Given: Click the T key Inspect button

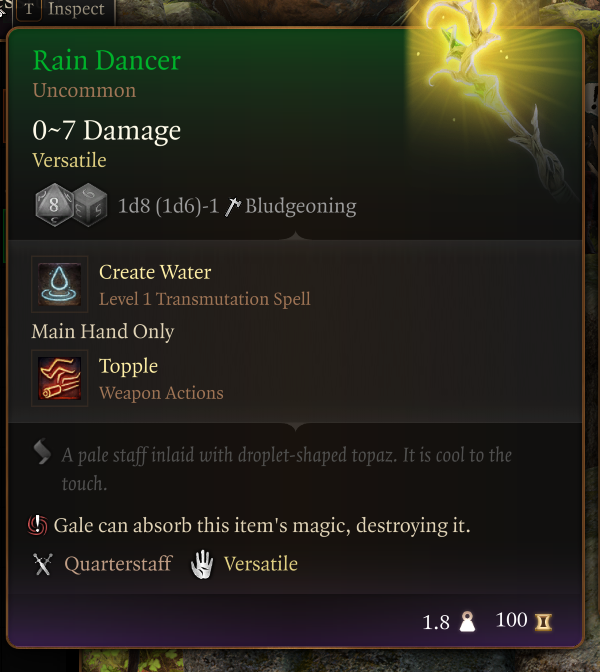Looking at the screenshot, I should [x=29, y=9].
